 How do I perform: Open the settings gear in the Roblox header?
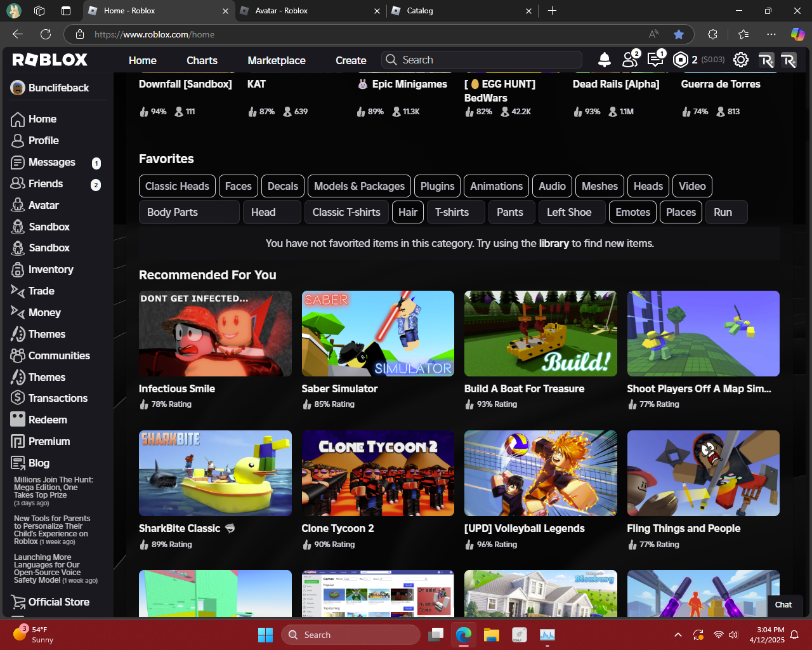[741, 60]
